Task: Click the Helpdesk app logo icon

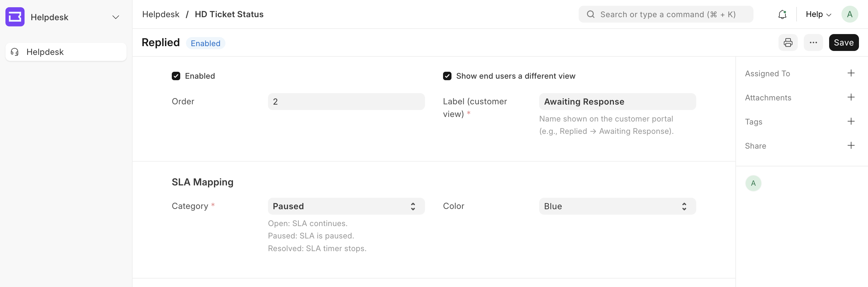Action: 15,17
